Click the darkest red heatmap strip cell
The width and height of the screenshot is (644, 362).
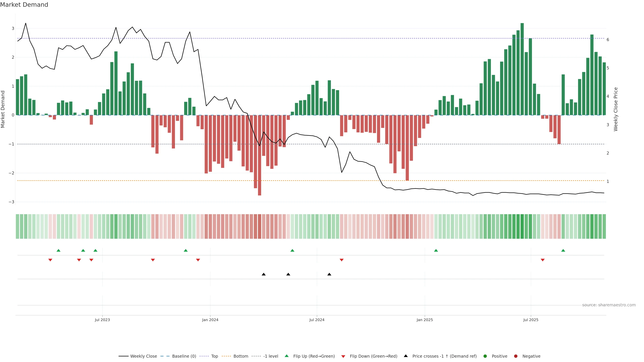click(259, 226)
